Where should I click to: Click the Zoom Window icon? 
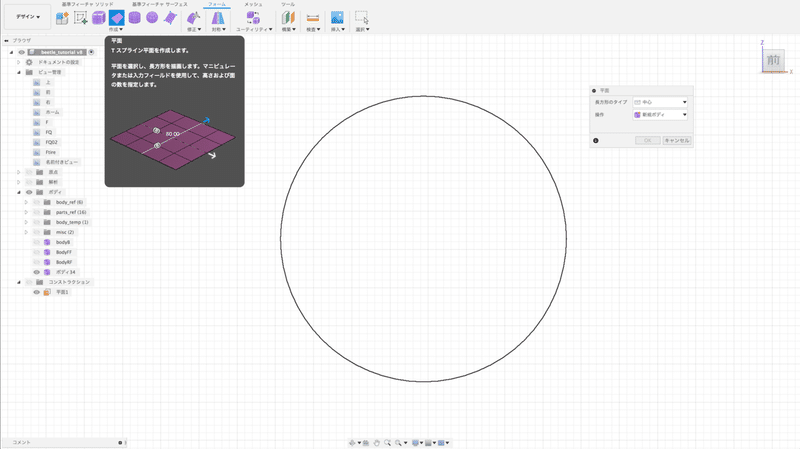387,443
